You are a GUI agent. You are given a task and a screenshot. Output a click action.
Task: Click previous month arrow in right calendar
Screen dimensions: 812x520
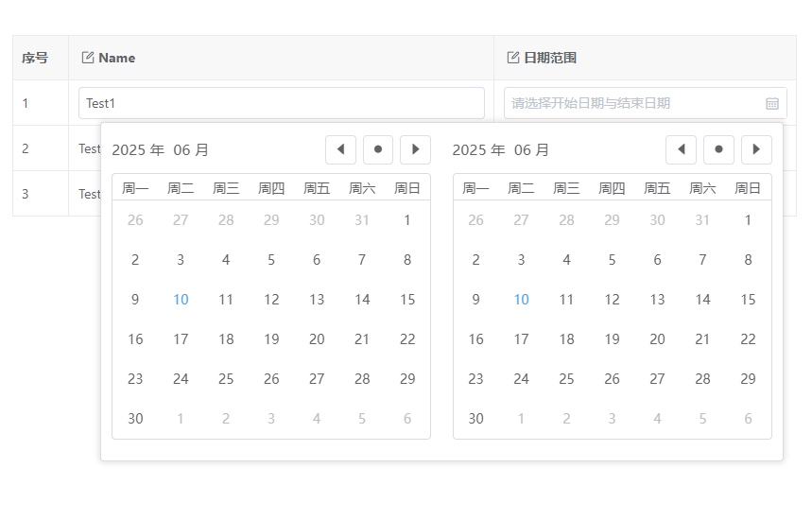[x=681, y=149]
